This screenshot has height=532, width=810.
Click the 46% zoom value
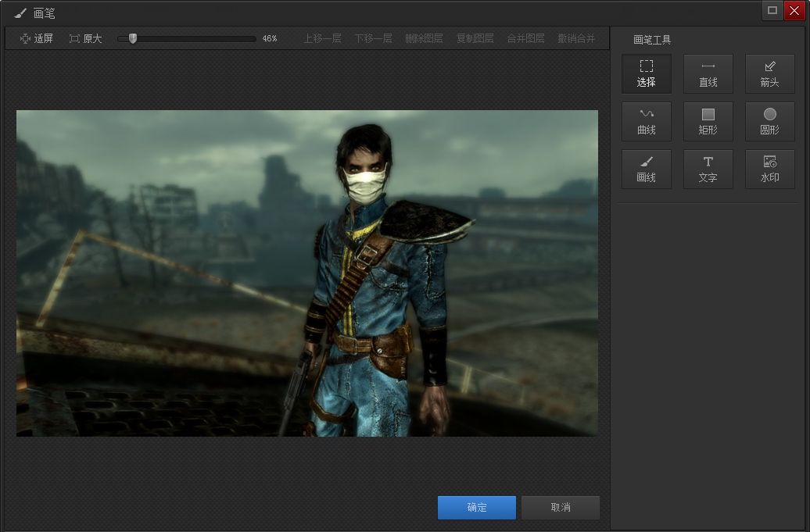coord(270,39)
